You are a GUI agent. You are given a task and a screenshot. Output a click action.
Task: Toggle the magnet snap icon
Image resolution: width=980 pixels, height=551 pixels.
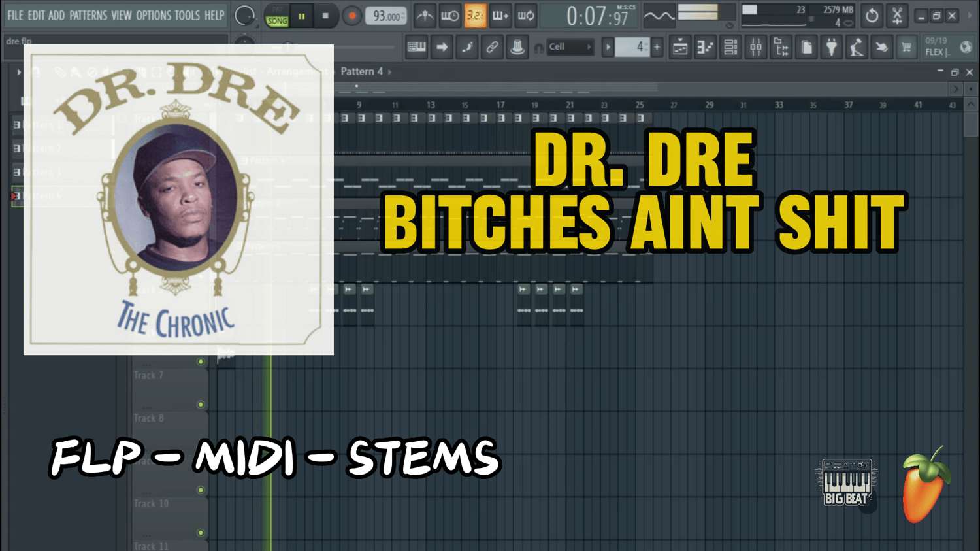coord(538,48)
